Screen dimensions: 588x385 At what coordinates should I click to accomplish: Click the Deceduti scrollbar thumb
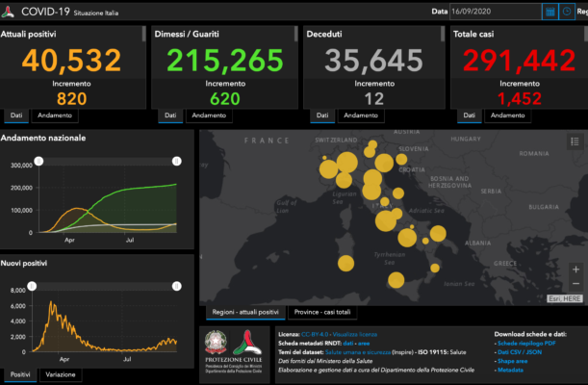pos(443,34)
